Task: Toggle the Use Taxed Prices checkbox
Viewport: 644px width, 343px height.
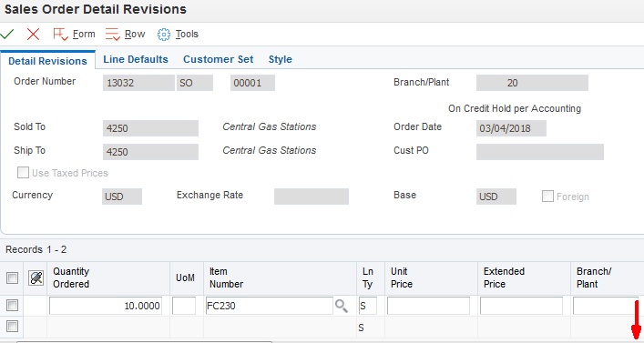Action: click(x=23, y=172)
